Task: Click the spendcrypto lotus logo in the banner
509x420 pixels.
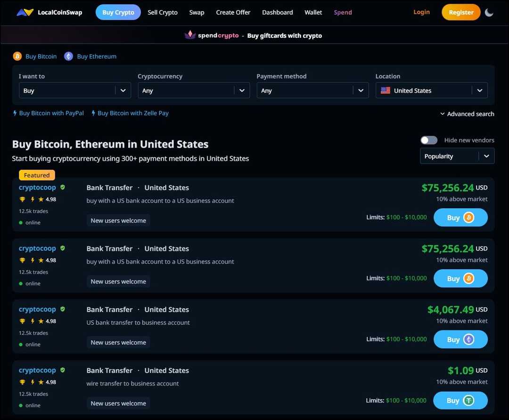Action: [x=189, y=34]
